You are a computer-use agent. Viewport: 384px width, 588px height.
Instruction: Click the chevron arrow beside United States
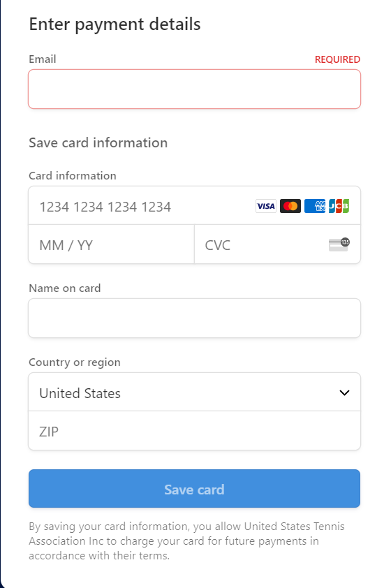[x=344, y=392]
